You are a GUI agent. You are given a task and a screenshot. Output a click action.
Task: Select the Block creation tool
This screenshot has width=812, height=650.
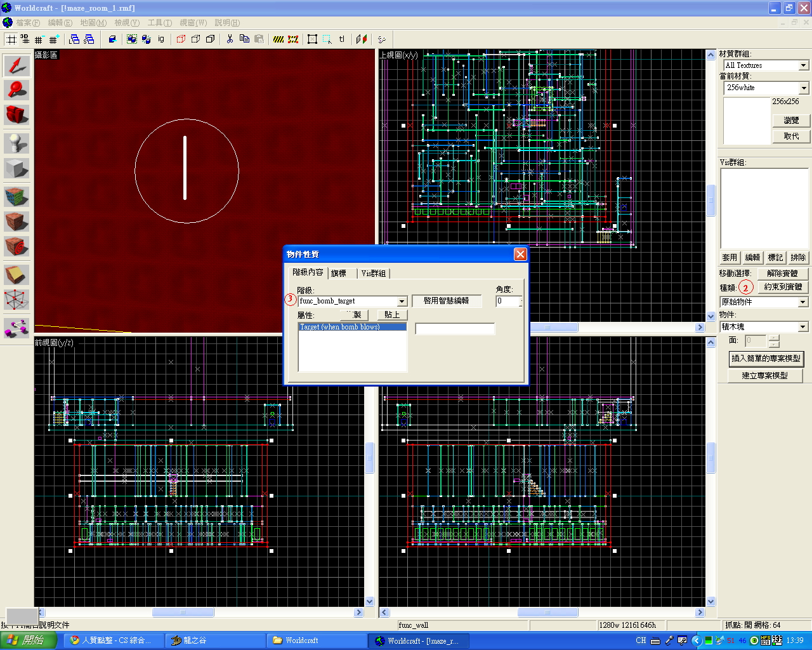(17, 168)
